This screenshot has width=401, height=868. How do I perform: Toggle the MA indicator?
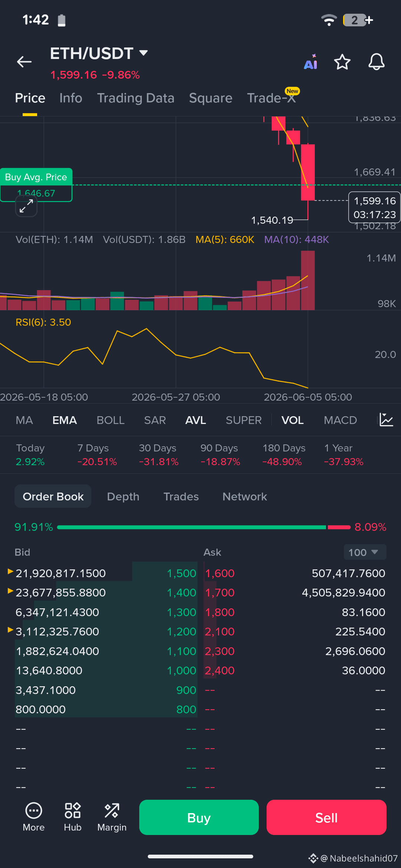click(x=25, y=420)
